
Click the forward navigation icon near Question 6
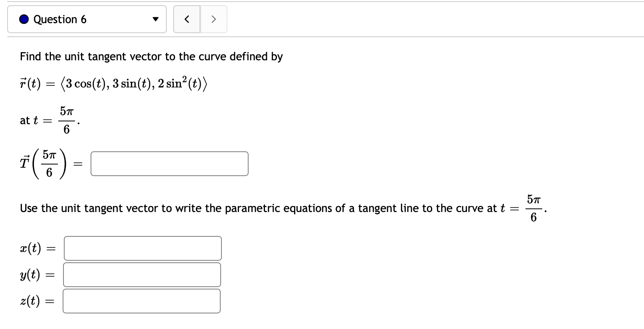tap(213, 19)
